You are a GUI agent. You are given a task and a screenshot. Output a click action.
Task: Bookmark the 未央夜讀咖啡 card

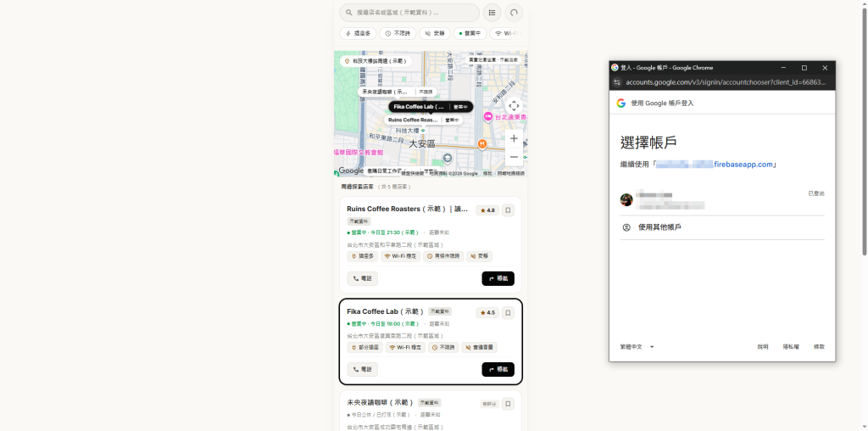(x=508, y=404)
